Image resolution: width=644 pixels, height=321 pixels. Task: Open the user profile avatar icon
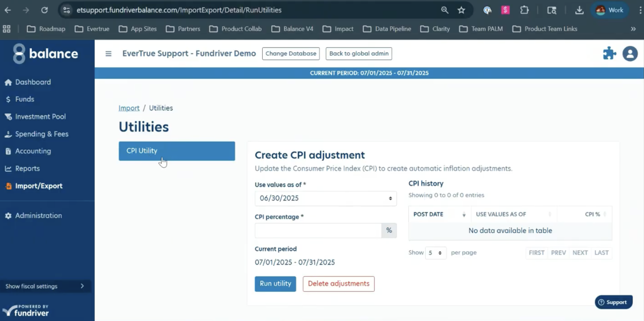coord(630,53)
